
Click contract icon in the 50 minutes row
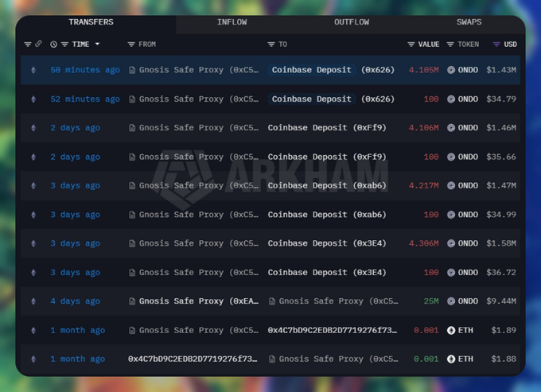[x=132, y=70]
